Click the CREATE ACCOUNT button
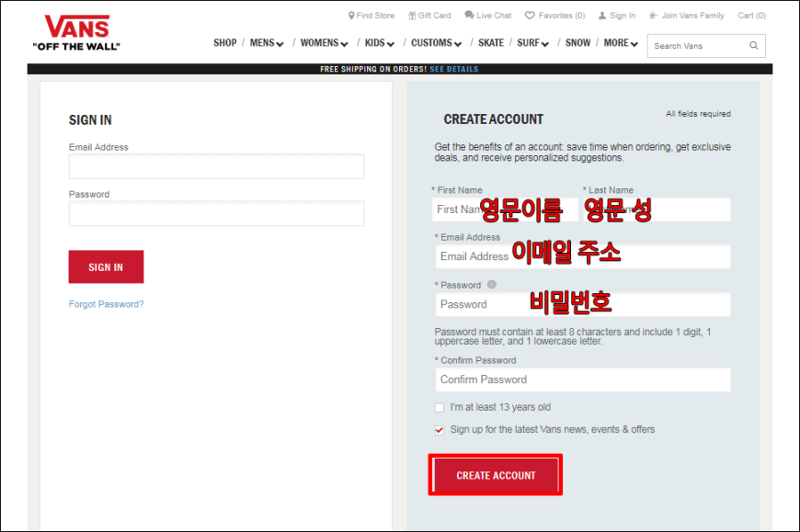This screenshot has width=800, height=532. click(496, 475)
